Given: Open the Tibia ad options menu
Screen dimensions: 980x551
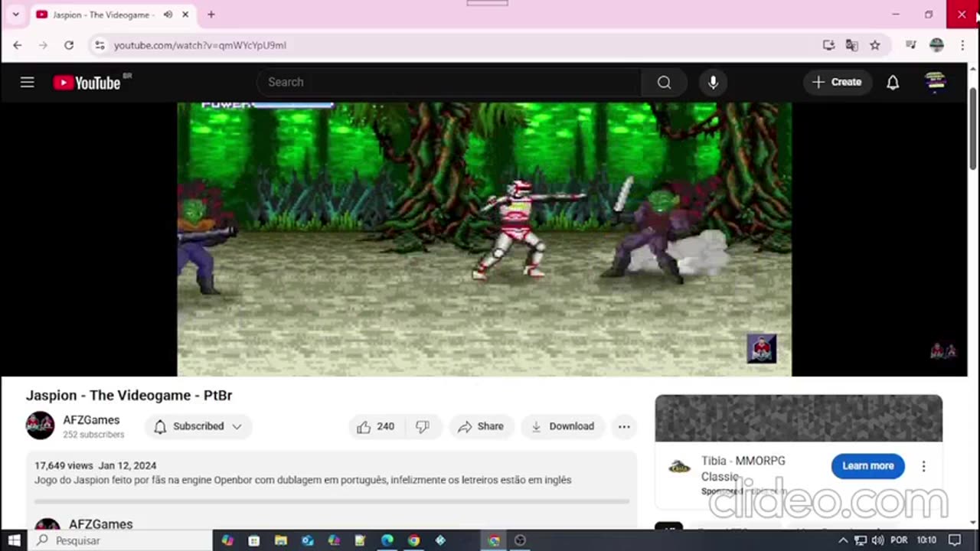Looking at the screenshot, I should coord(923,466).
